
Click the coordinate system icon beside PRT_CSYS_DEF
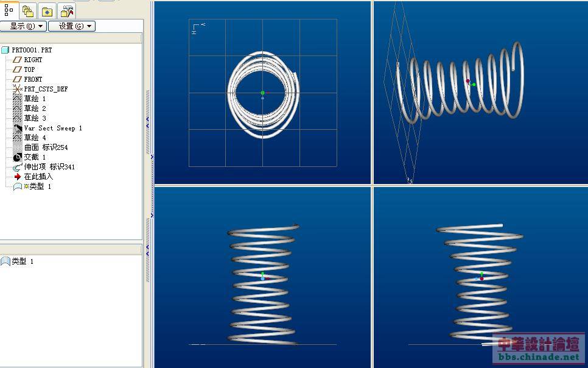(x=17, y=89)
